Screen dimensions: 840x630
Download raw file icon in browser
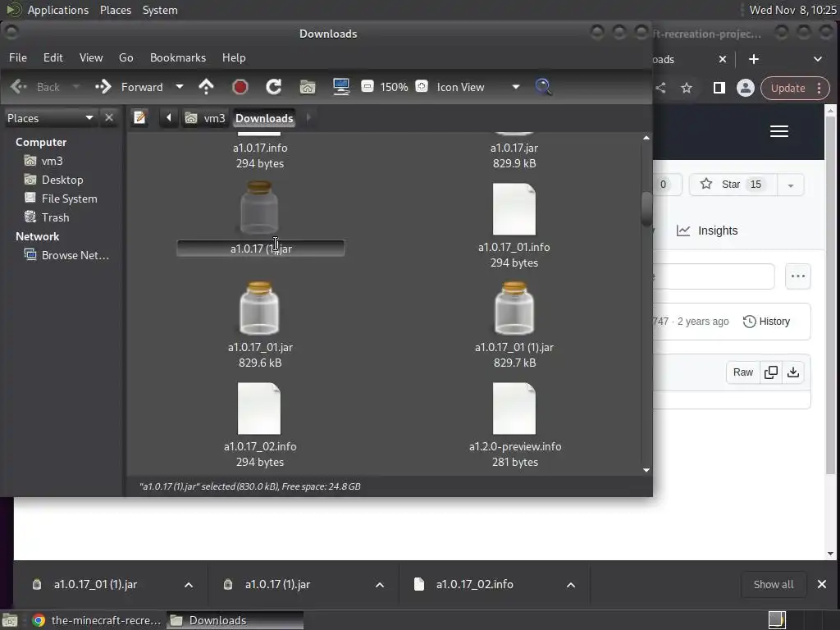point(793,372)
